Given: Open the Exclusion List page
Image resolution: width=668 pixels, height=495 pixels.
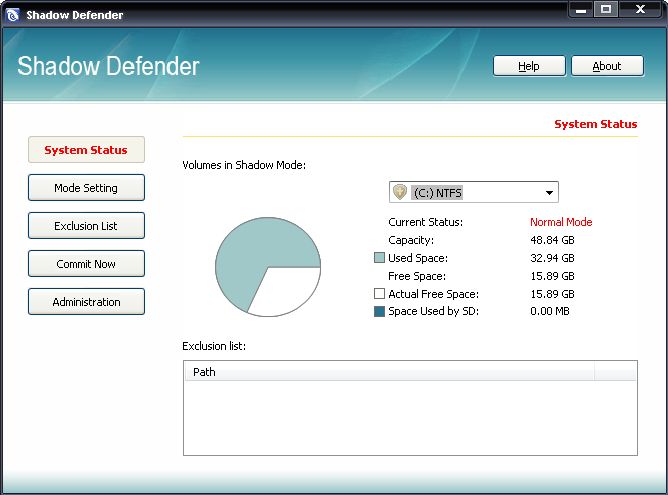Looking at the screenshot, I should click(86, 225).
